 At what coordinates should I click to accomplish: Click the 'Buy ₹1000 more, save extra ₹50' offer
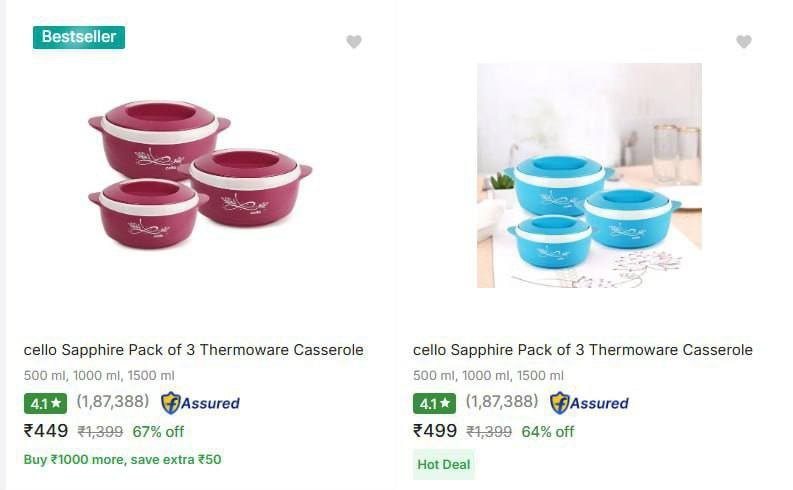[123, 460]
